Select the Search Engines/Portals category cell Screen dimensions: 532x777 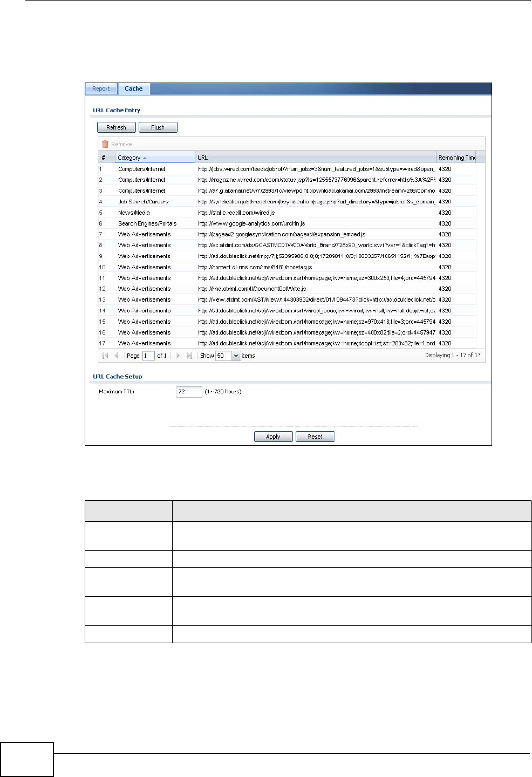point(147,223)
